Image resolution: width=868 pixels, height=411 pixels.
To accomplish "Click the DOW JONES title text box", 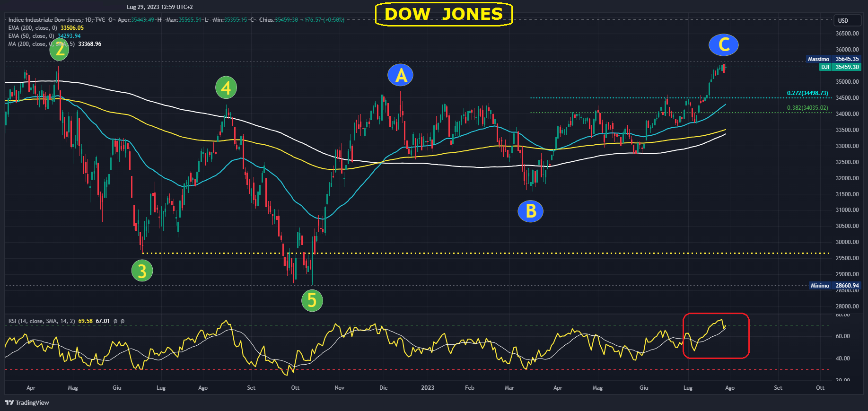I will (x=444, y=14).
